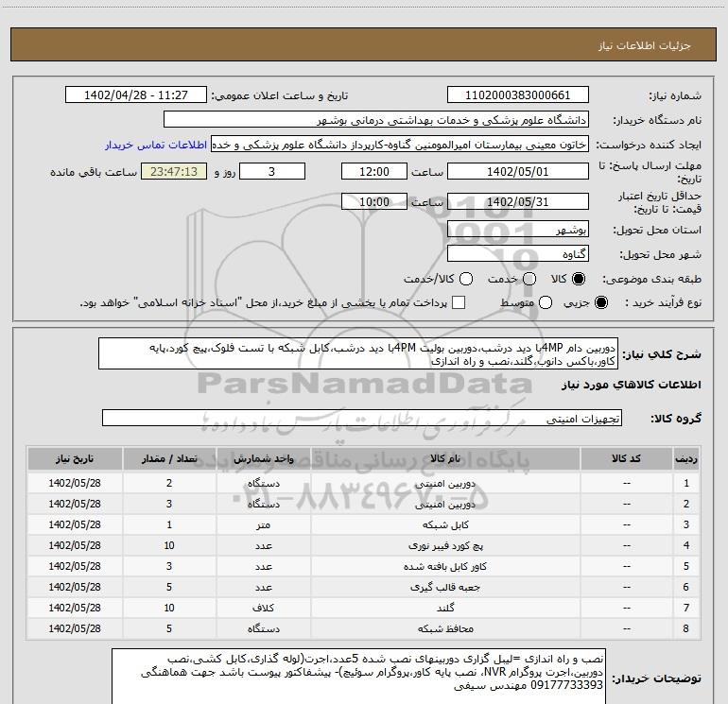Click the remaining days field showing 3
The width and height of the screenshot is (728, 704).
pos(272,172)
